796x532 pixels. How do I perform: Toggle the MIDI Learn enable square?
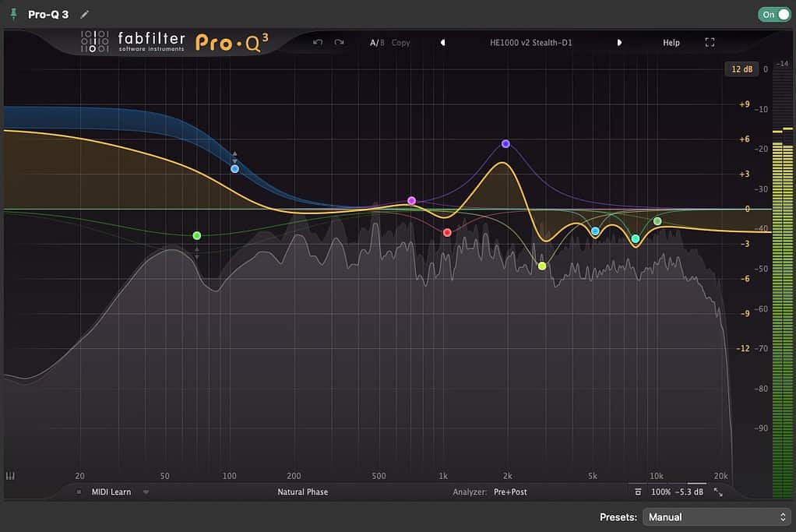(x=79, y=492)
